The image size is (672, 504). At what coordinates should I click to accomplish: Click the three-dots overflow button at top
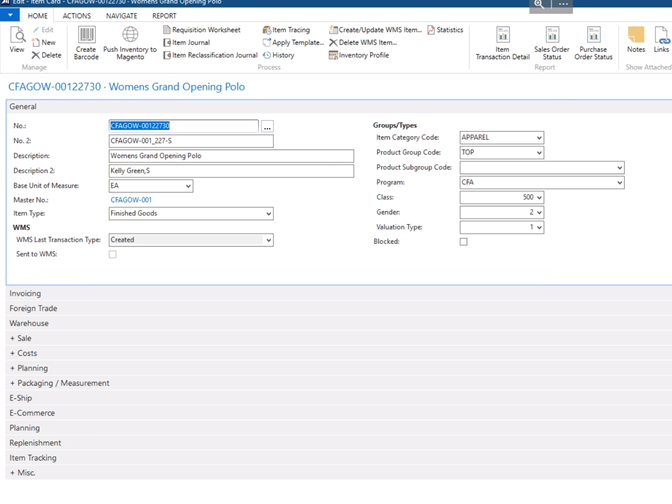pyautogui.click(x=563, y=4)
